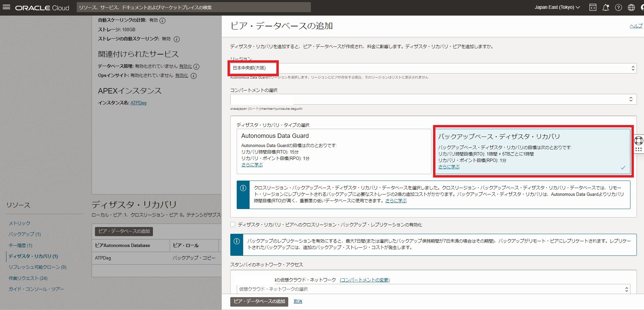Open the language globe selector
The height and width of the screenshot is (310, 644).
(x=631, y=7)
